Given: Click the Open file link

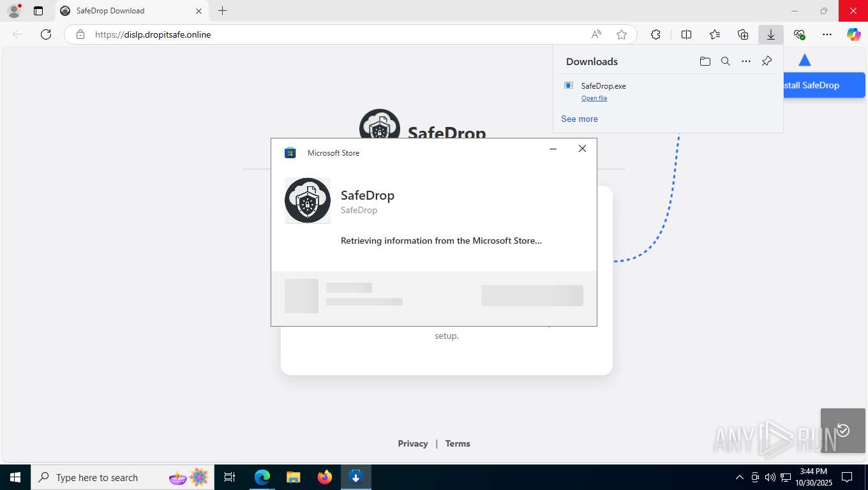Looking at the screenshot, I should click(x=594, y=98).
